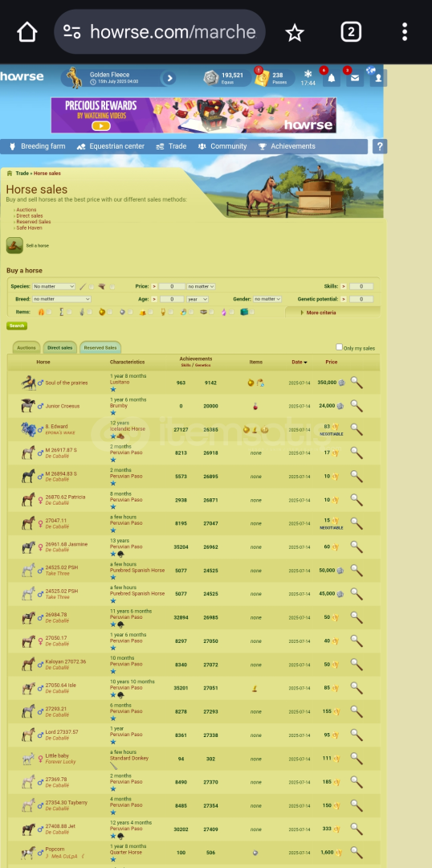Open the notifications bell icon
The height and width of the screenshot is (868, 432).
point(332,78)
